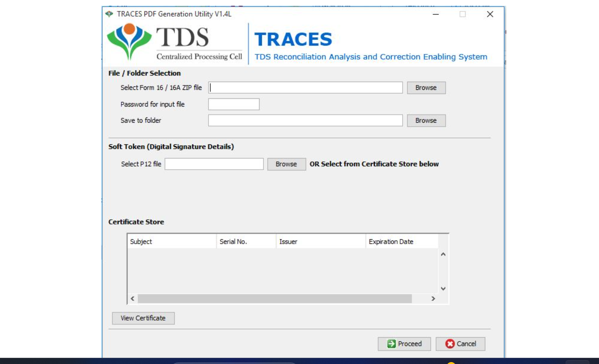Click the TRACES utility title bar icon
The height and width of the screenshot is (364, 599).
pyautogui.click(x=109, y=14)
